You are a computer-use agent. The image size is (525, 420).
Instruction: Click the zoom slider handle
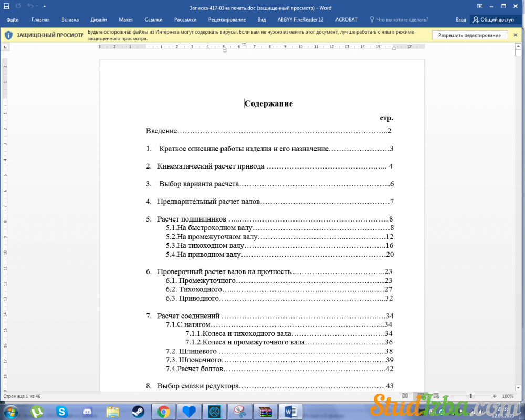pyautogui.click(x=471, y=396)
